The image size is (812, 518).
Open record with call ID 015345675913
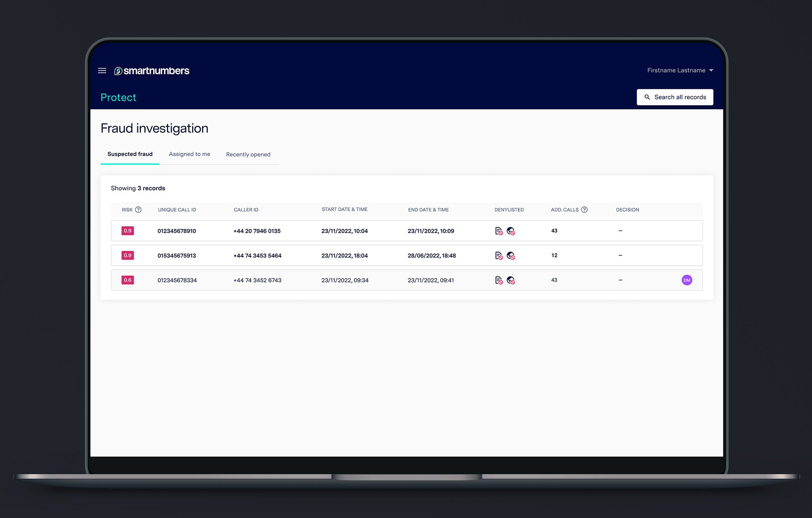[x=177, y=256]
